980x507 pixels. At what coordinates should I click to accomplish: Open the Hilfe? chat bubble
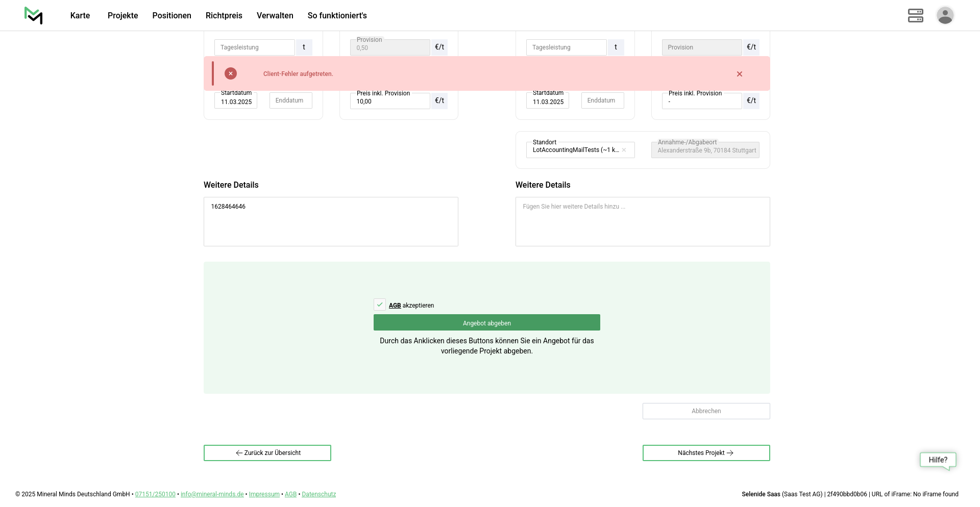938,460
